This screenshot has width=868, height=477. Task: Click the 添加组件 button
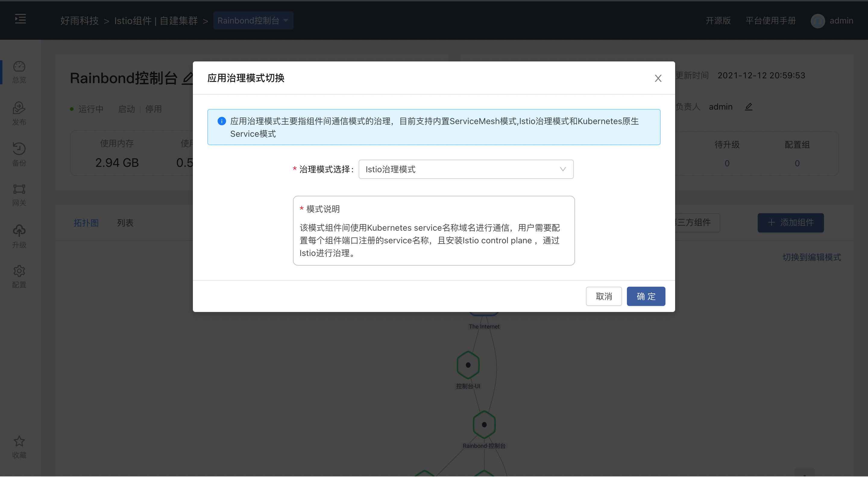click(791, 223)
